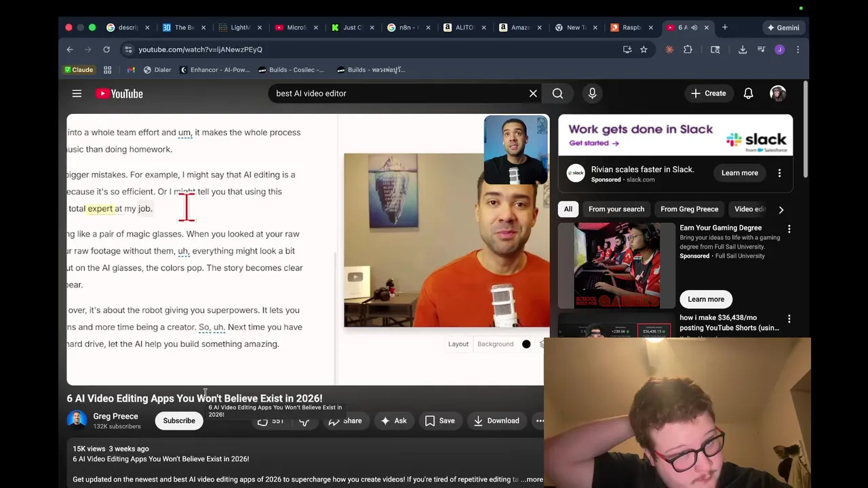Go to the YouTube home logo
Image resolution: width=868 pixels, height=488 pixels.
(119, 94)
